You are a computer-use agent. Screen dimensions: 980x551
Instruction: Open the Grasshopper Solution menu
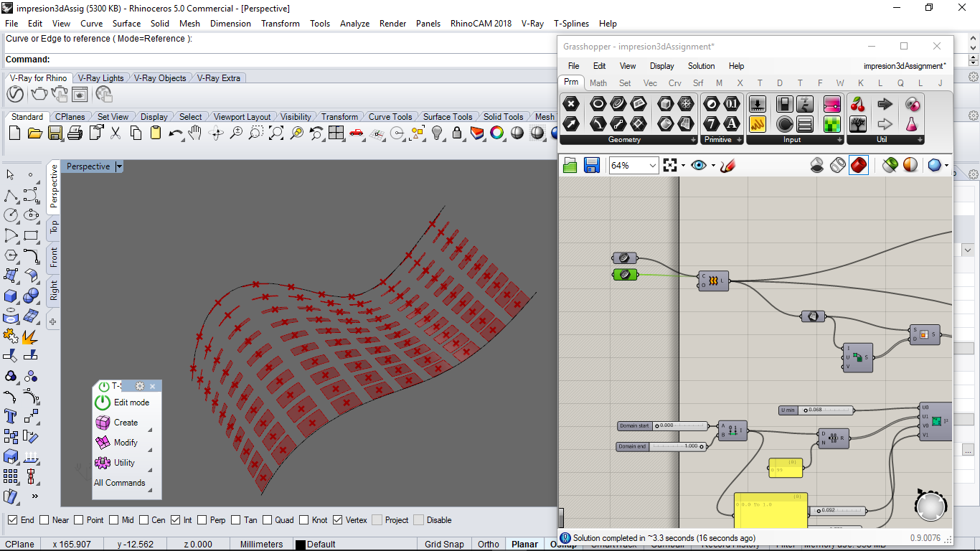[x=701, y=65]
